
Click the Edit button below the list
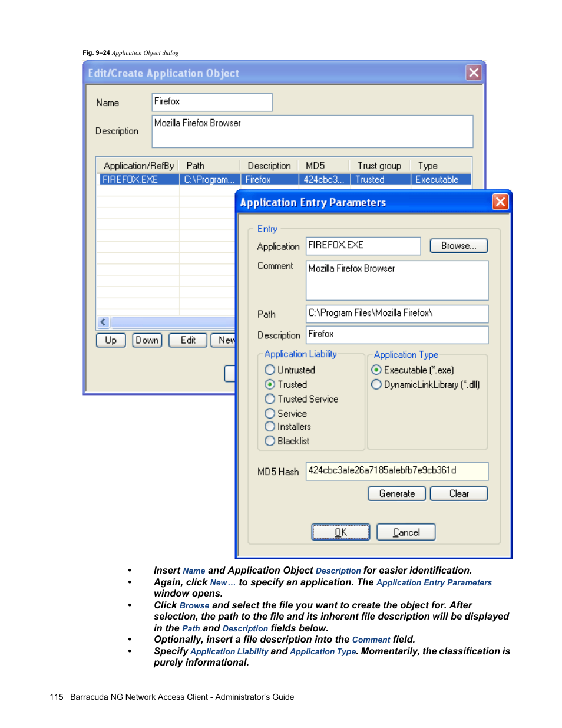click(x=188, y=340)
